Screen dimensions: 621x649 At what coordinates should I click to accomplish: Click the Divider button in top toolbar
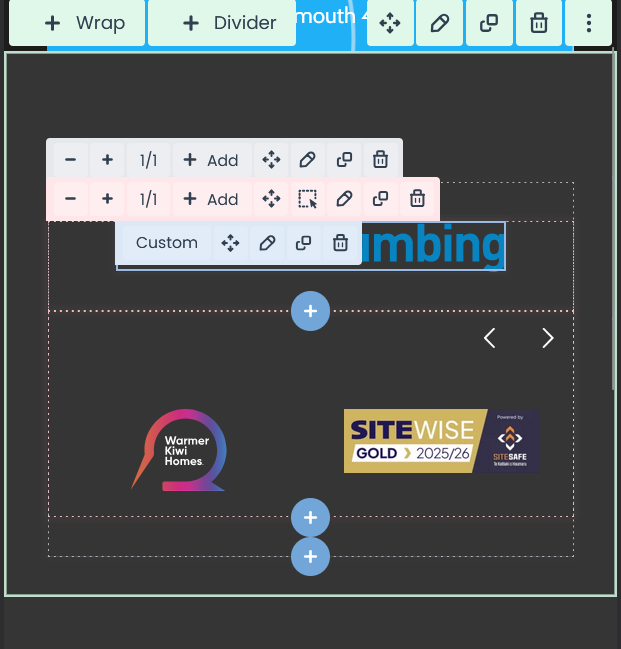(x=222, y=23)
